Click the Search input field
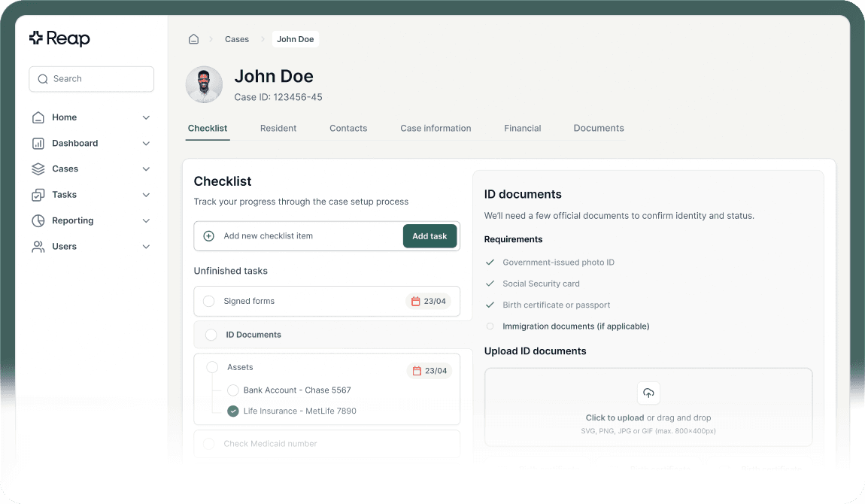Viewport: 865px width, 504px height. click(x=92, y=79)
